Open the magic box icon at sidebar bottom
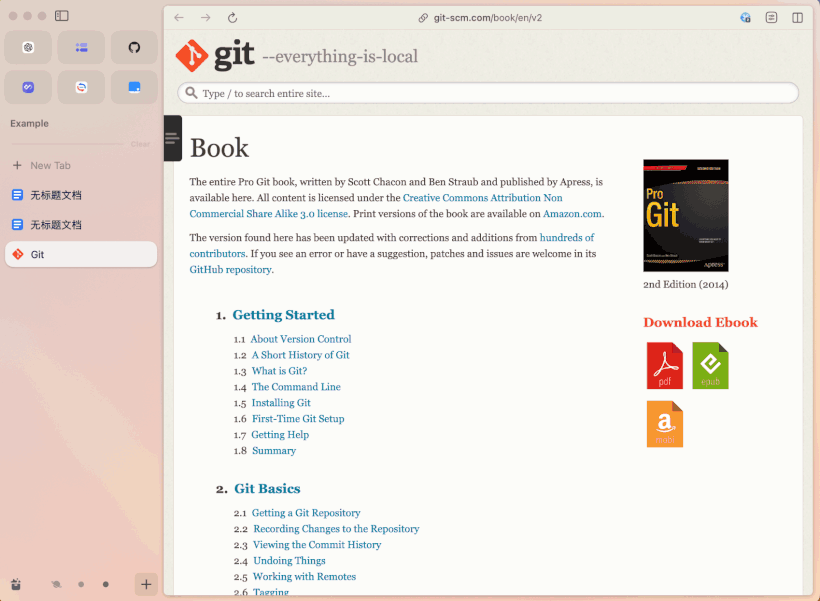 click(x=16, y=584)
